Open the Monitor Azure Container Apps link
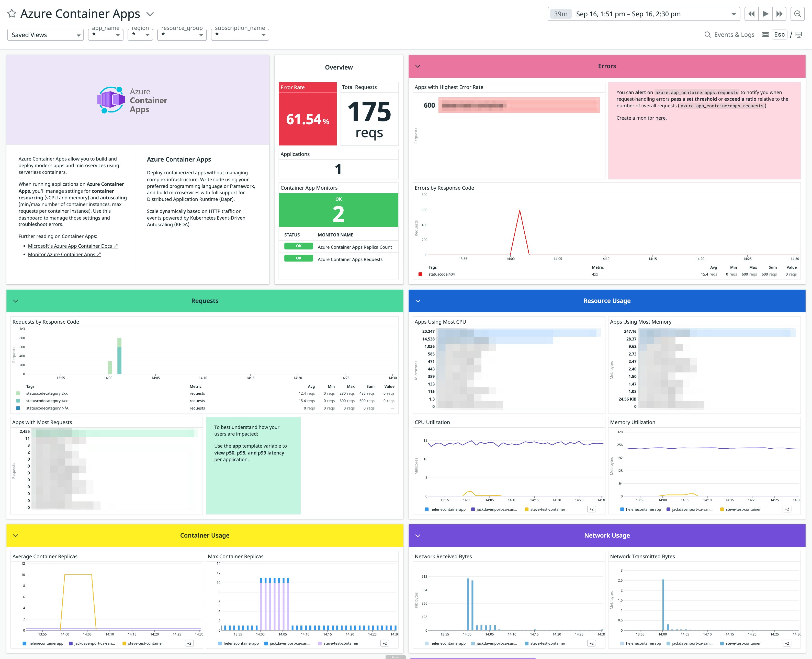Screen dimensions: 812x659 [62, 254]
